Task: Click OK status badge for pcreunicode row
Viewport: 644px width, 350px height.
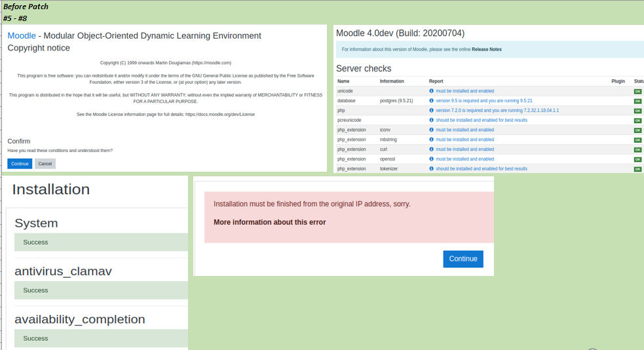Action: [637, 121]
